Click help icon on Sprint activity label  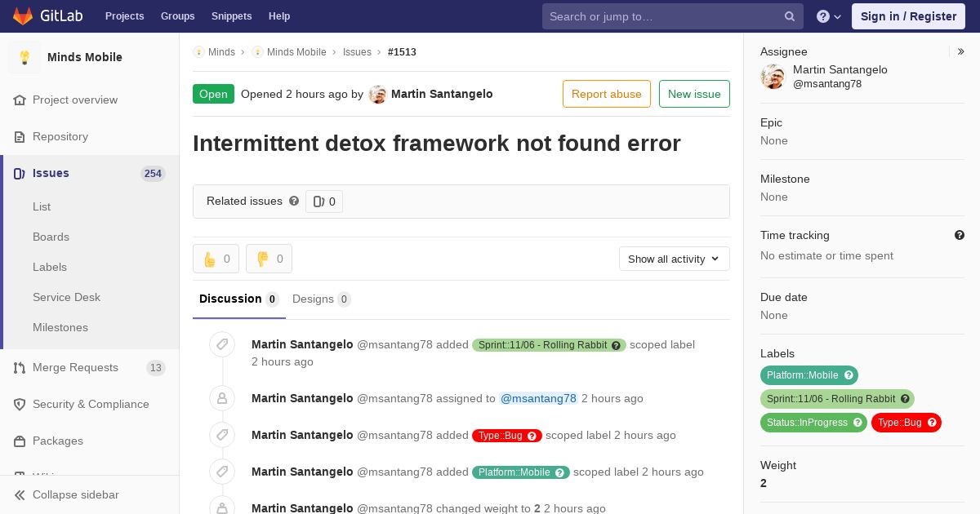(x=617, y=345)
